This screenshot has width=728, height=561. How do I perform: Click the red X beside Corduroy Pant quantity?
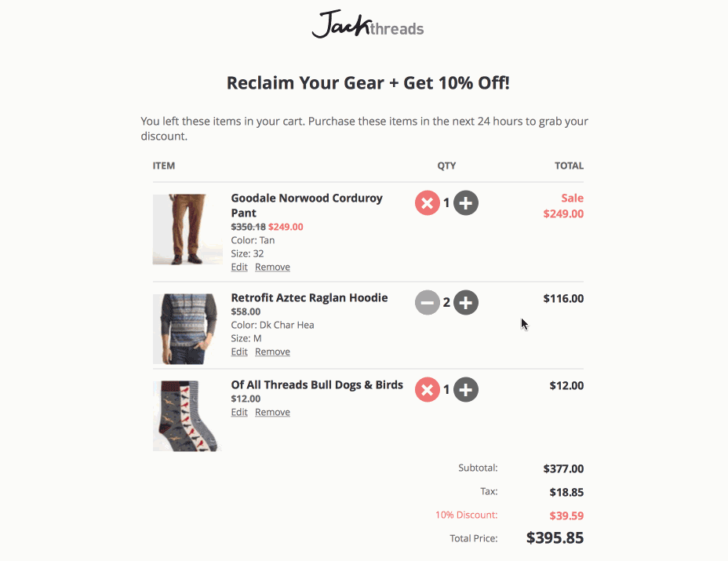click(427, 203)
